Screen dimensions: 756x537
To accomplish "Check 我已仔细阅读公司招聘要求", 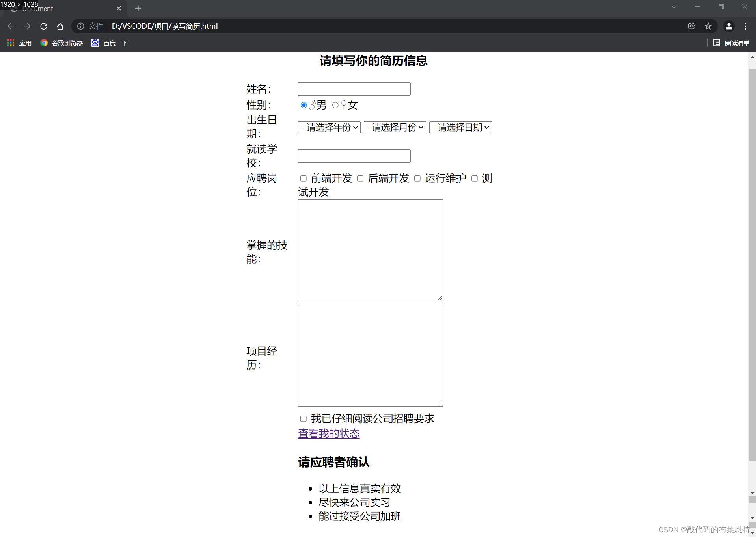I will 303,418.
